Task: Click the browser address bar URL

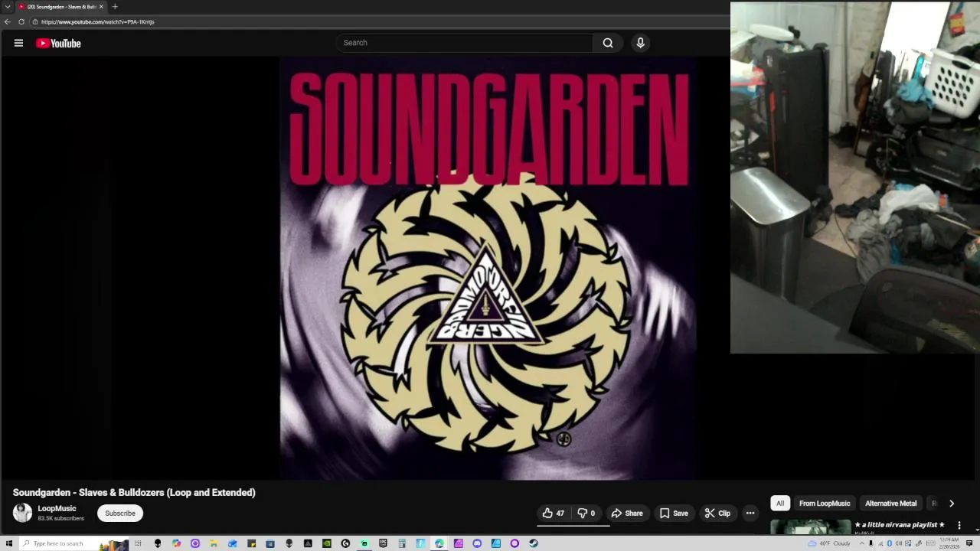Action: click(x=97, y=21)
